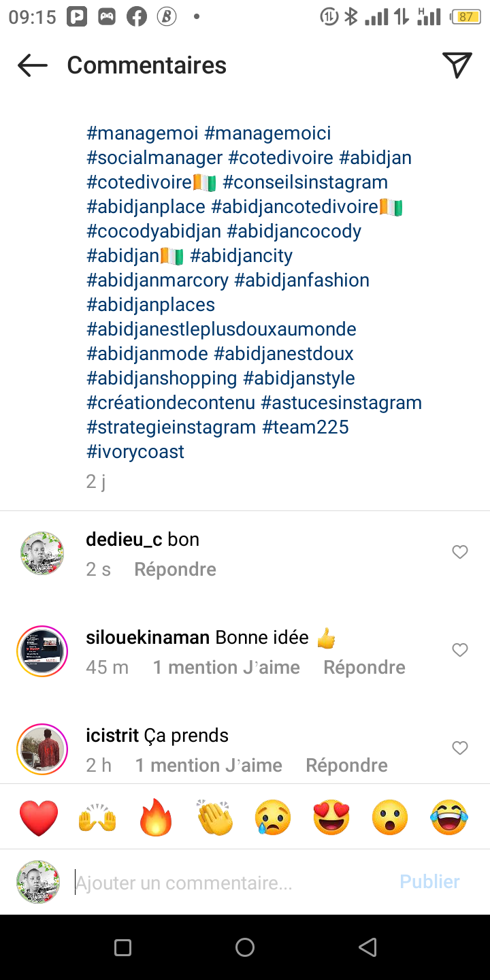Screen dimensions: 490x980
Task: Open the #abidjanfashion hashtag
Action: pyautogui.click(x=301, y=280)
